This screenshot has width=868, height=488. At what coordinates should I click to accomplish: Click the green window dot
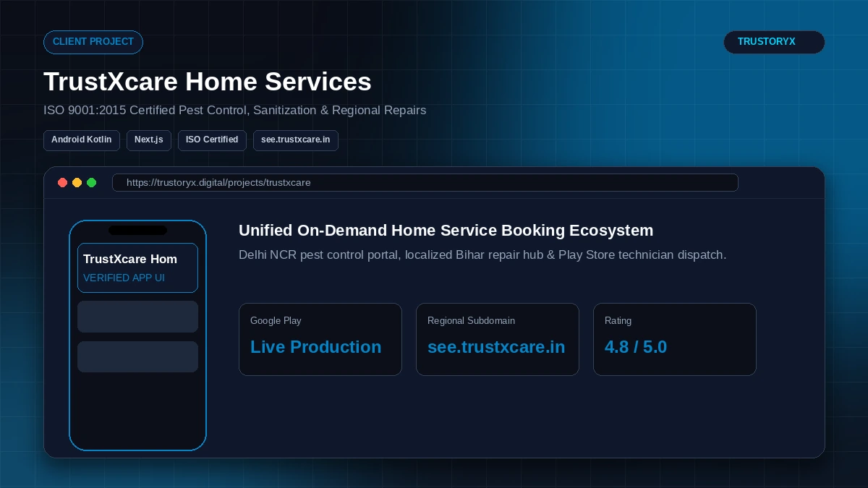click(x=92, y=183)
